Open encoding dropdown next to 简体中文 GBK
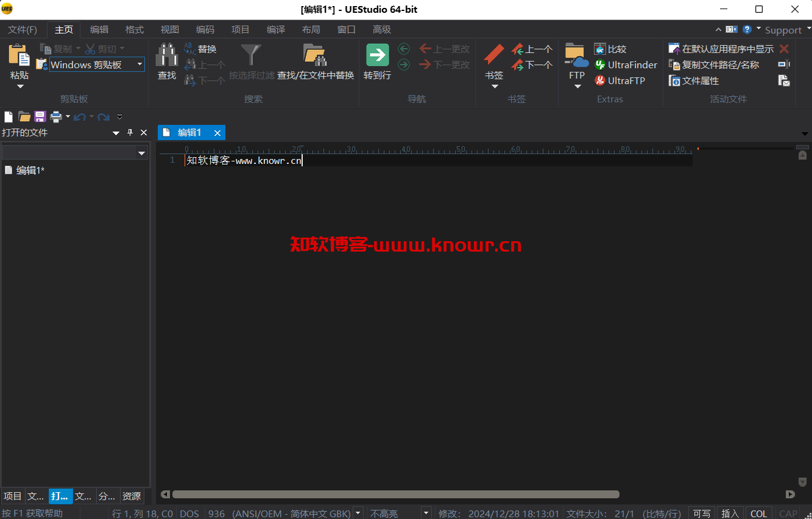The width and height of the screenshot is (812, 519). [358, 514]
